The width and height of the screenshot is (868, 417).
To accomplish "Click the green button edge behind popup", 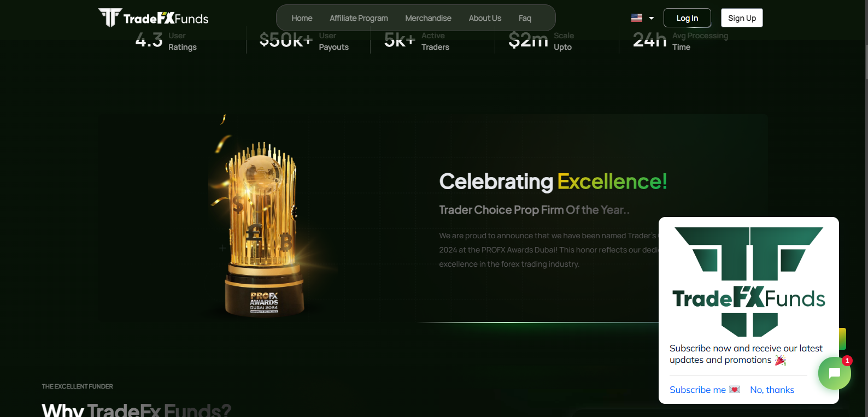I will pos(843,339).
